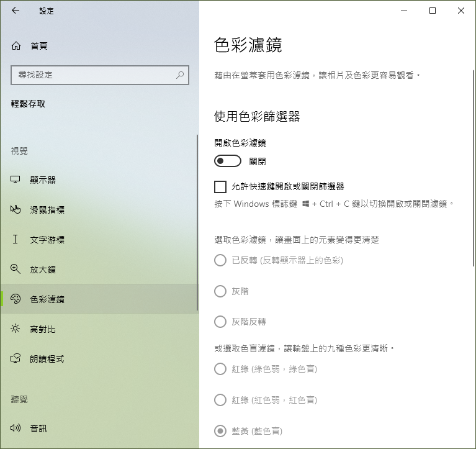Click the palette icon beside 色彩濾鏡
Screen dimensions: 476x449
click(15, 299)
